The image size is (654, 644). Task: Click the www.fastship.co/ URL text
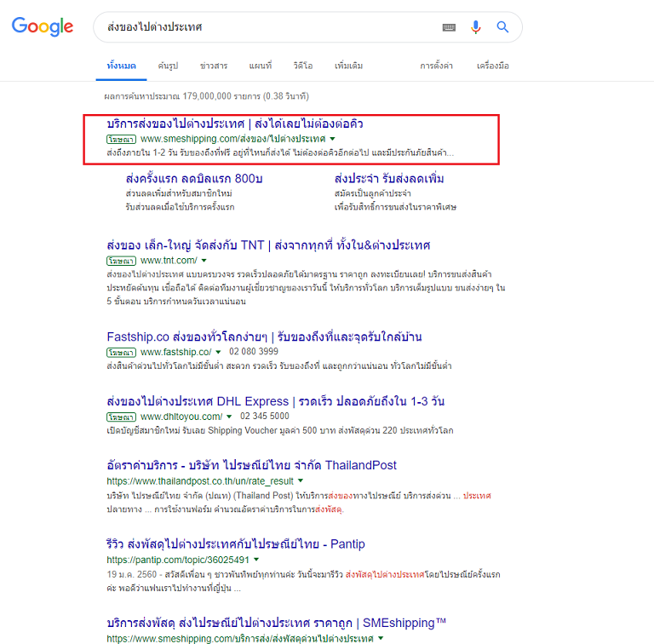click(x=175, y=353)
